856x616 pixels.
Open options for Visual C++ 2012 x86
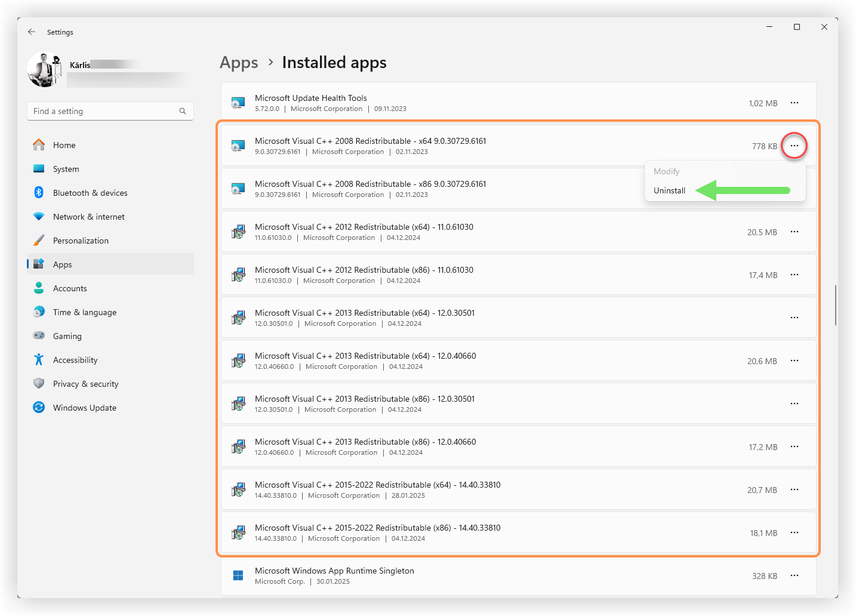(795, 275)
